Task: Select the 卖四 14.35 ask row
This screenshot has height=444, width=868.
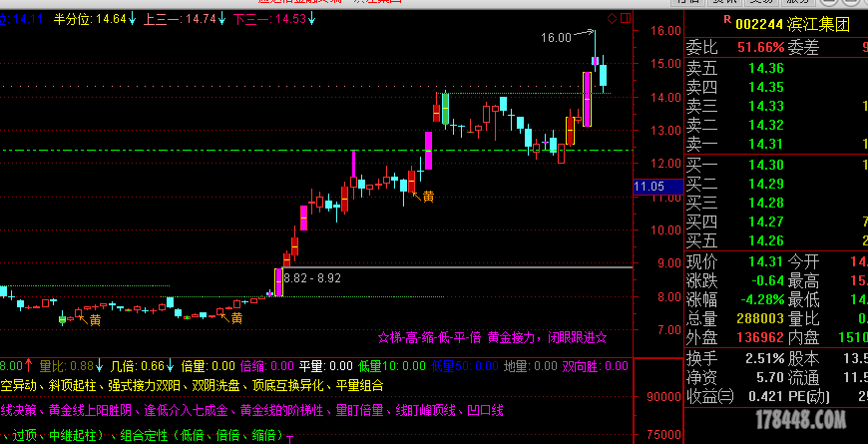Action: point(775,87)
